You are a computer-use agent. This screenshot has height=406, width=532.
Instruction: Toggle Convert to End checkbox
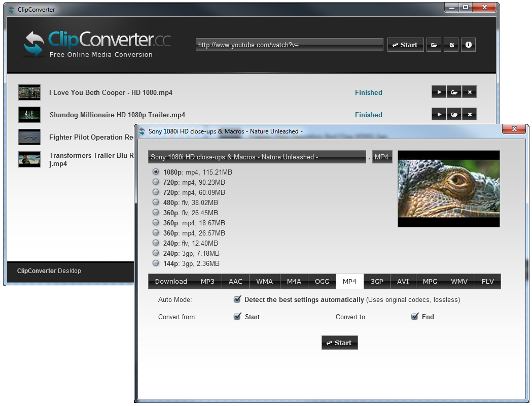415,316
